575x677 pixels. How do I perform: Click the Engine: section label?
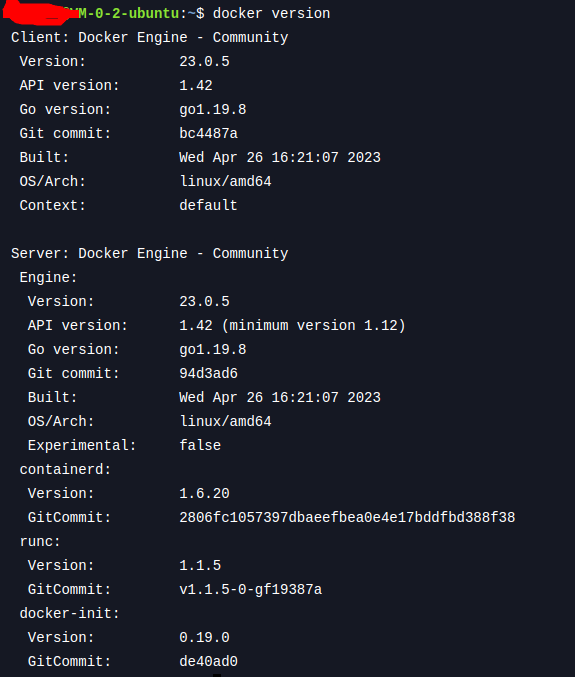pyautogui.click(x=48, y=278)
